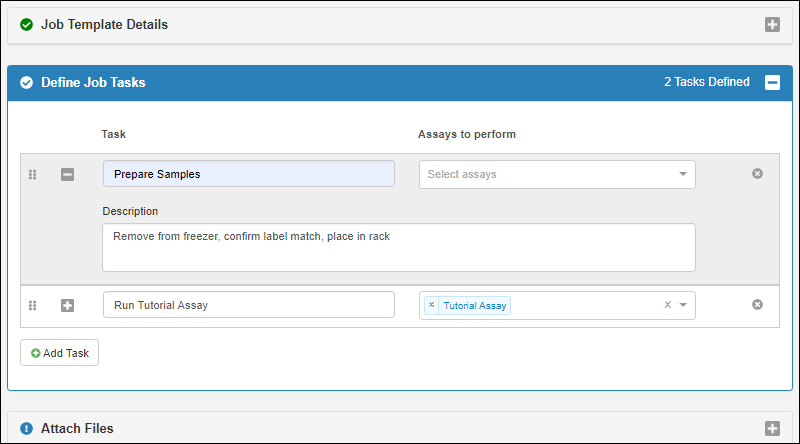
Task: Expand the Attach Files section
Action: [772, 429]
